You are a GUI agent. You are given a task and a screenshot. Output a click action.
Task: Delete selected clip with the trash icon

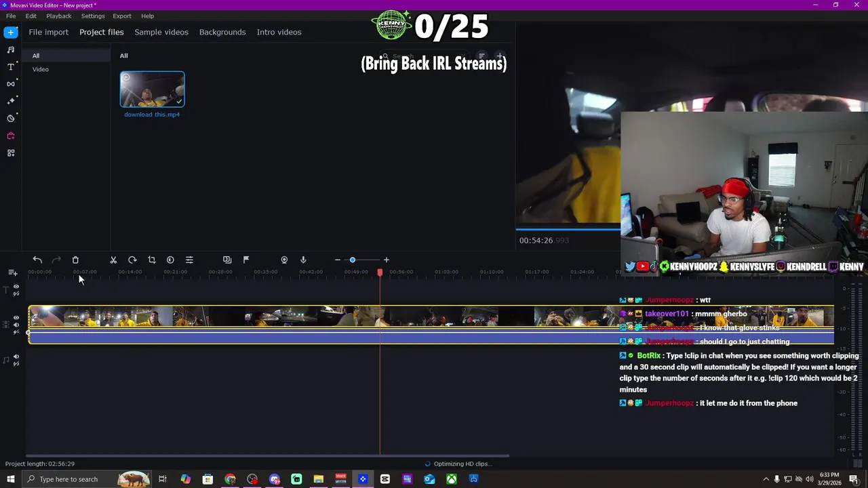click(x=75, y=260)
